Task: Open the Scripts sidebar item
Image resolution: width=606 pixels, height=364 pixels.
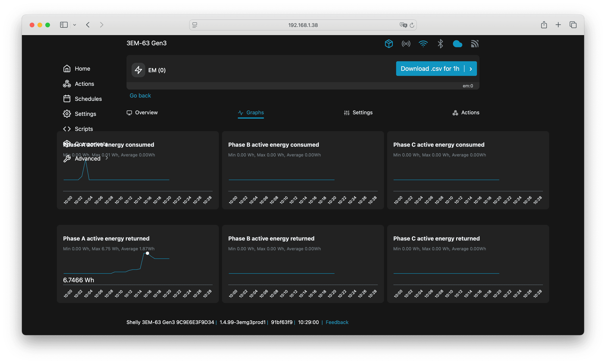Action: coord(78,129)
